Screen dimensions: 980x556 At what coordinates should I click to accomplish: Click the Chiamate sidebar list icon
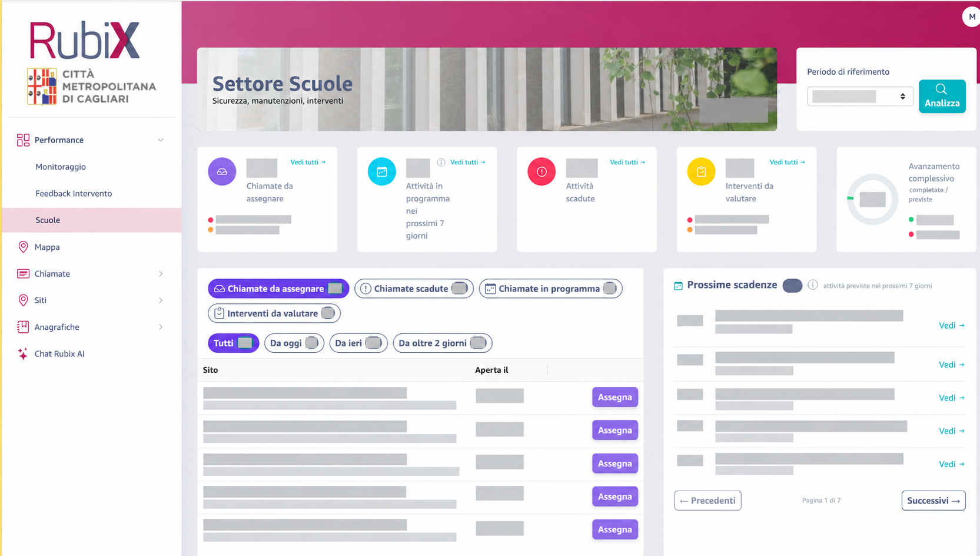coord(23,274)
